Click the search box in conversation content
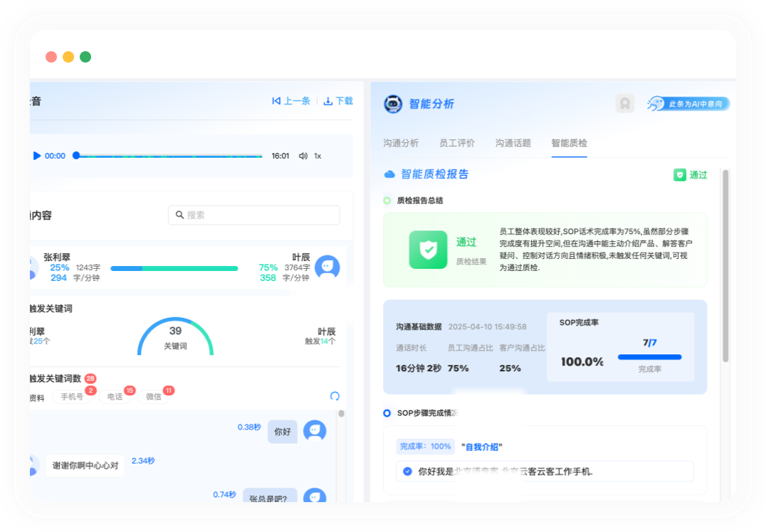Image resolution: width=766 pixels, height=532 pixels. pos(254,215)
